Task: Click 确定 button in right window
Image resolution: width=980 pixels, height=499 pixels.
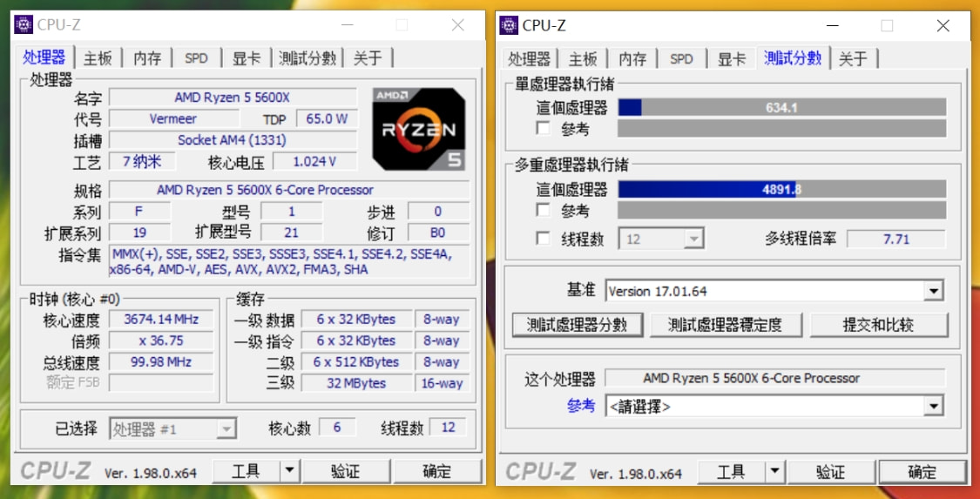Action: (x=922, y=471)
